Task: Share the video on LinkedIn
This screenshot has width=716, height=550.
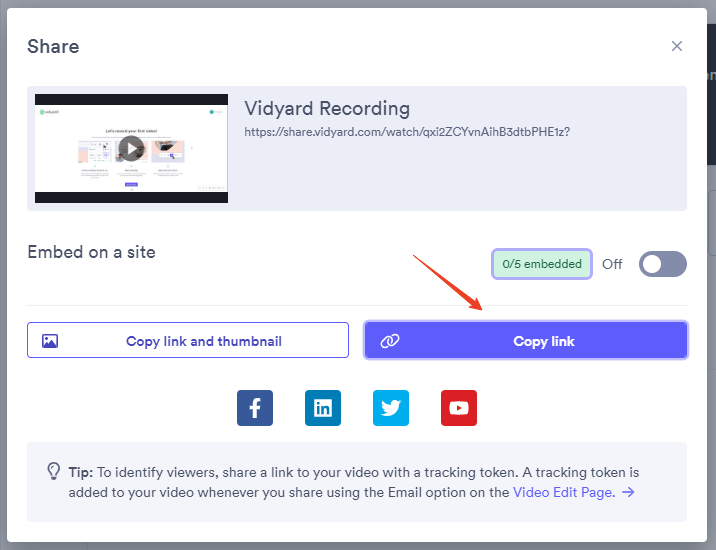Action: click(x=323, y=408)
